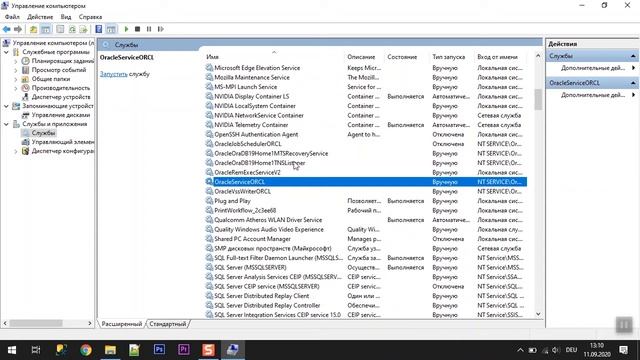Click the Export list toolbar icon
This screenshot has width=640, height=360.
pyautogui.click(x=83, y=29)
